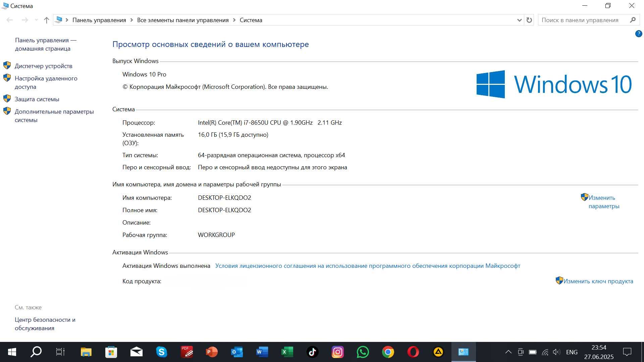Switch ENG input language indicator
Image resolution: width=644 pixels, height=362 pixels.
[x=572, y=352]
